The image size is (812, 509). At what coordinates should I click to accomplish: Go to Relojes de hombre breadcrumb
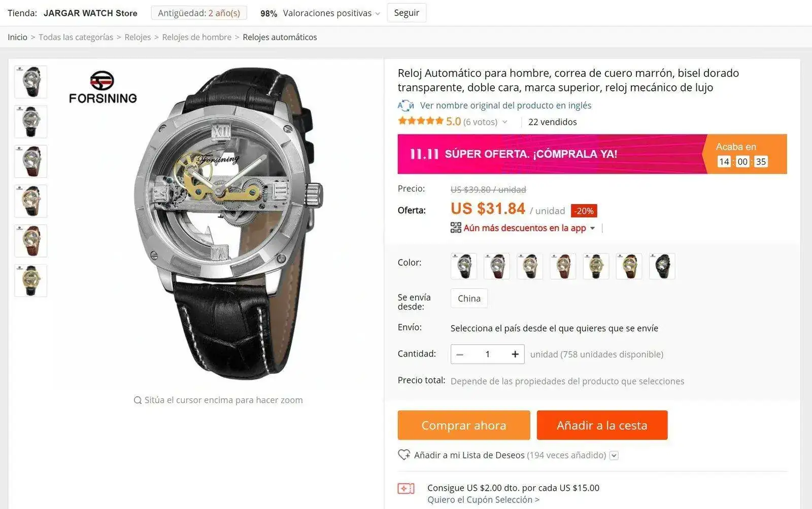(x=196, y=37)
